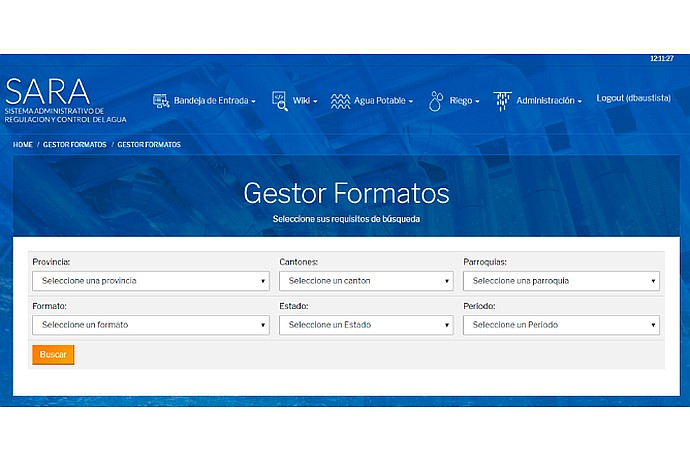
Task: Click the SARA logo
Action: pos(48,92)
